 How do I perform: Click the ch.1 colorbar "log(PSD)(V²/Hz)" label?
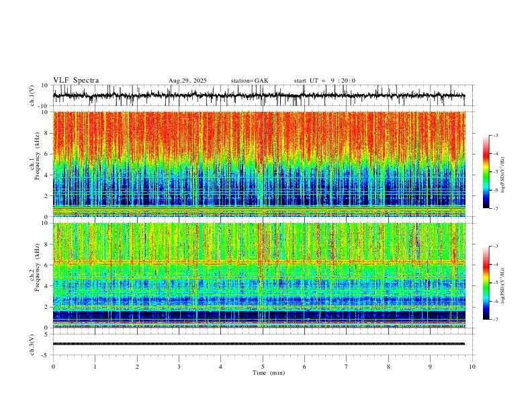[x=502, y=175]
